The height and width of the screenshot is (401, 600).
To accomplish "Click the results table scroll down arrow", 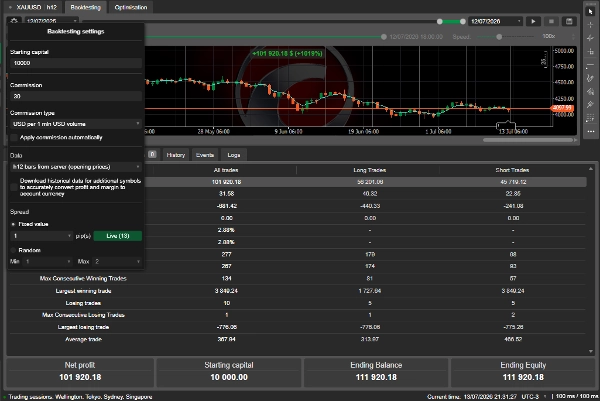I will point(591,351).
